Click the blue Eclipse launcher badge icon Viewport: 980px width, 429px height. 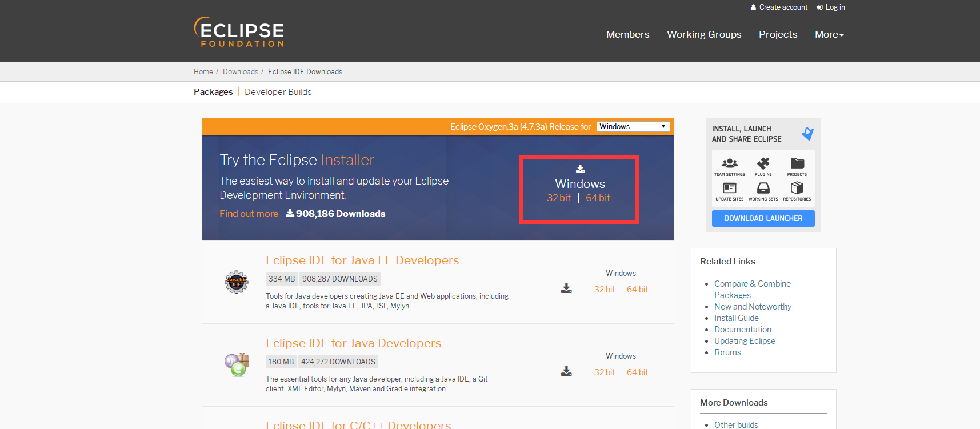point(807,134)
